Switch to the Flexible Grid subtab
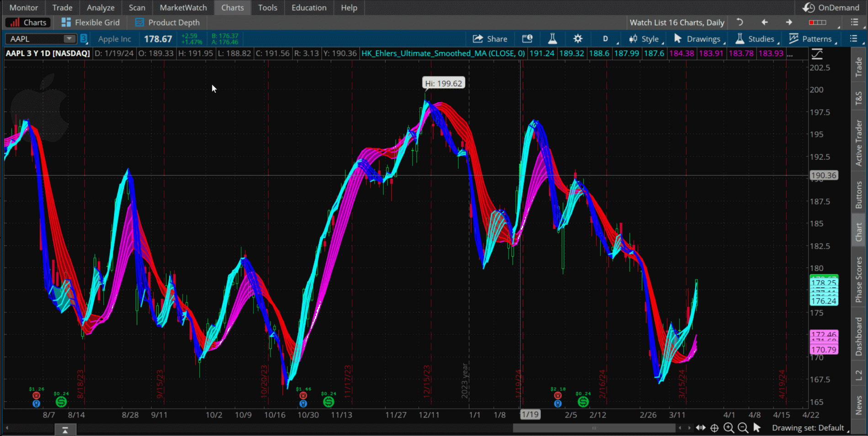This screenshot has width=868, height=436. tap(91, 22)
